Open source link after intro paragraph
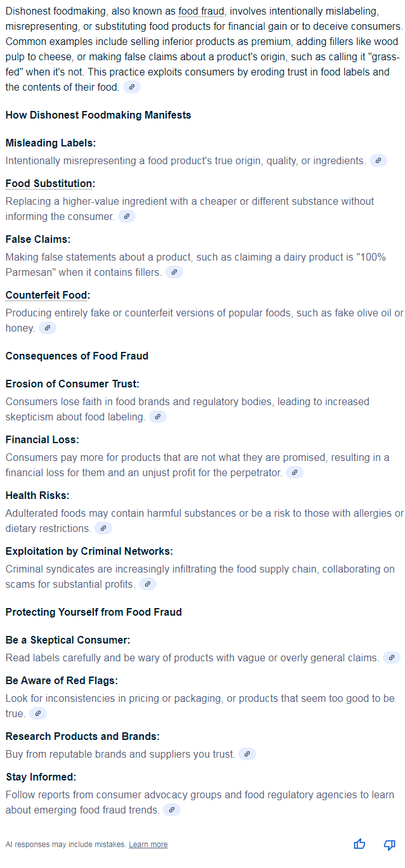This screenshot has width=405, height=868. (x=132, y=87)
